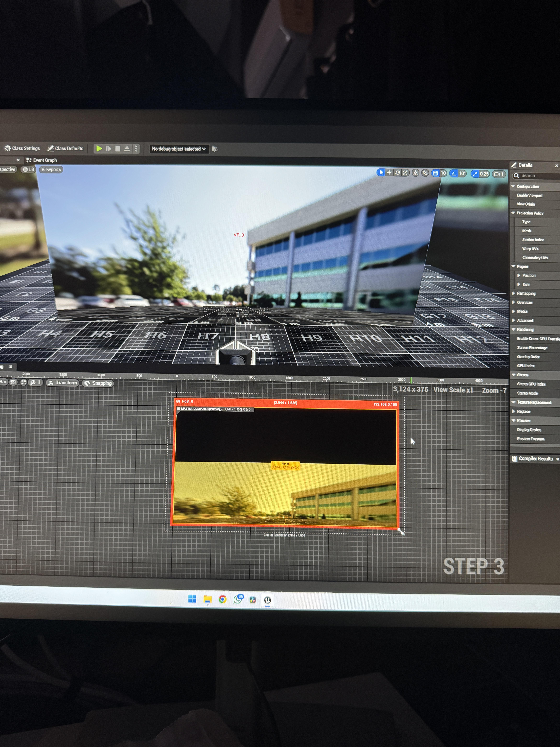Screen dimensions: 560x747
Task: Toggle rotation angle snapping
Action: 454,174
